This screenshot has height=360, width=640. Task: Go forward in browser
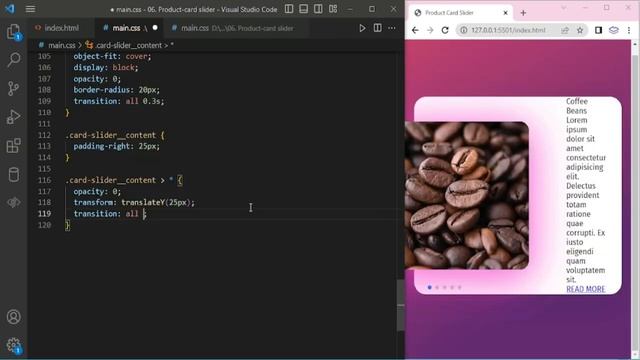(x=430, y=30)
